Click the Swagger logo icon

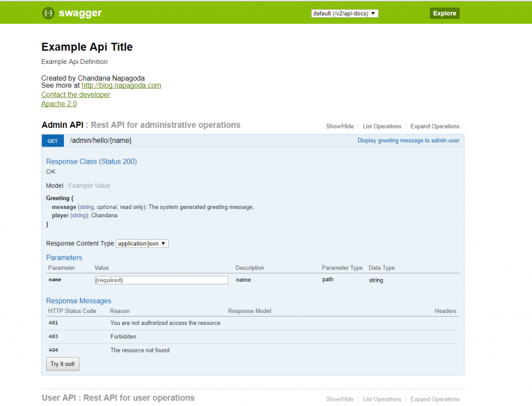tap(48, 14)
